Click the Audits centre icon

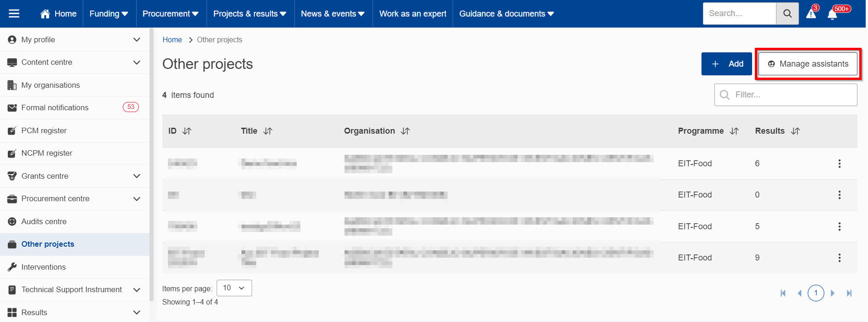[x=12, y=221]
